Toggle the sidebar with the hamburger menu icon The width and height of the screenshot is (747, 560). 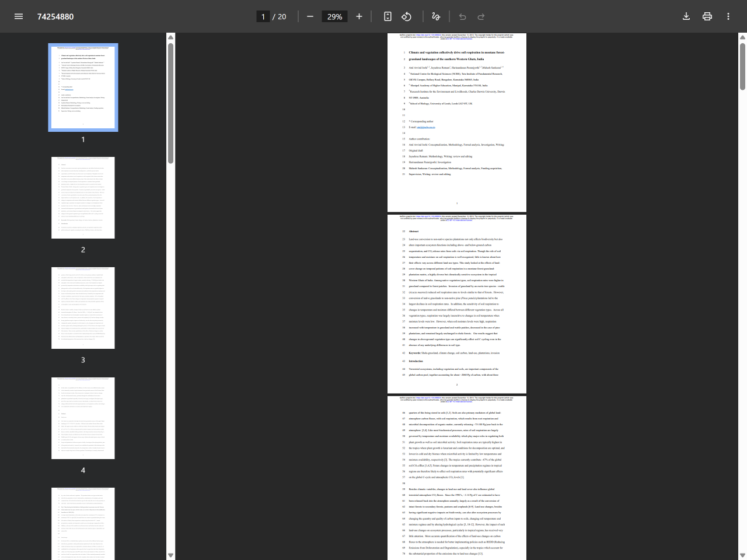(19, 16)
